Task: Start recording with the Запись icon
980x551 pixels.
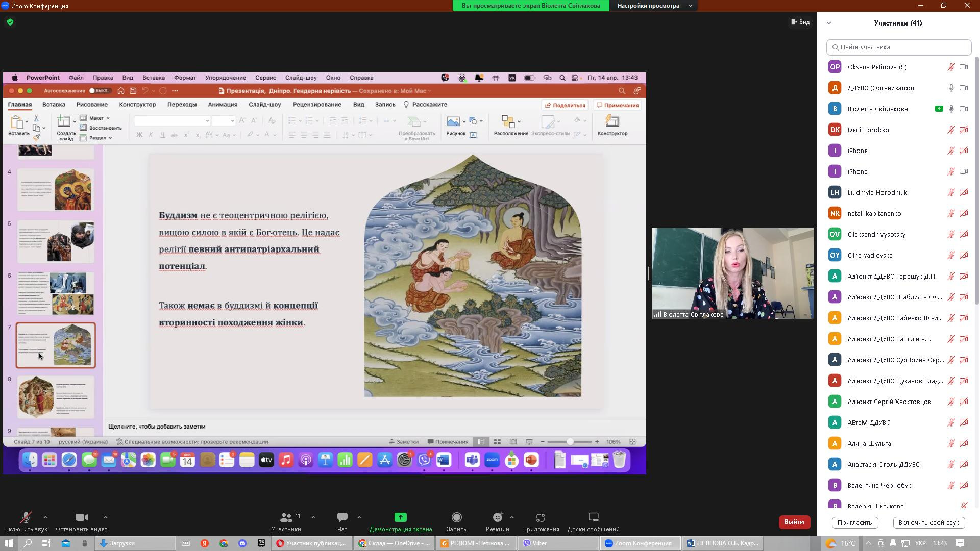Action: 456,517
